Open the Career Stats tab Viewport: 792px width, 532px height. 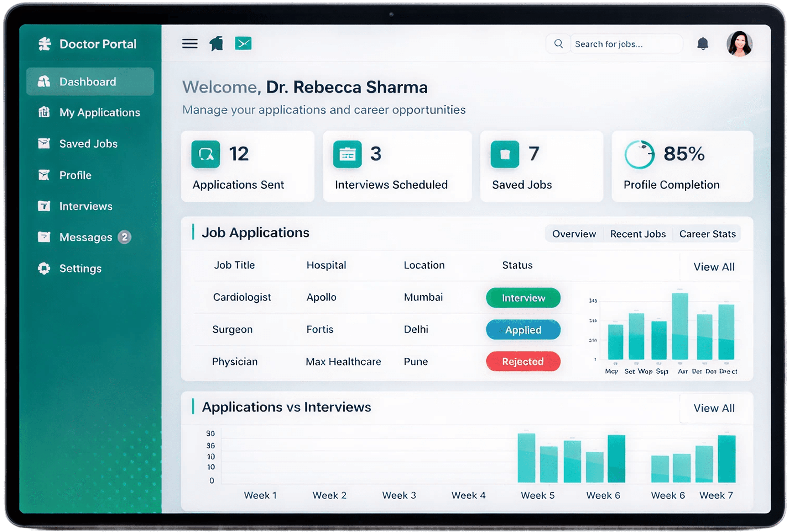(x=707, y=234)
